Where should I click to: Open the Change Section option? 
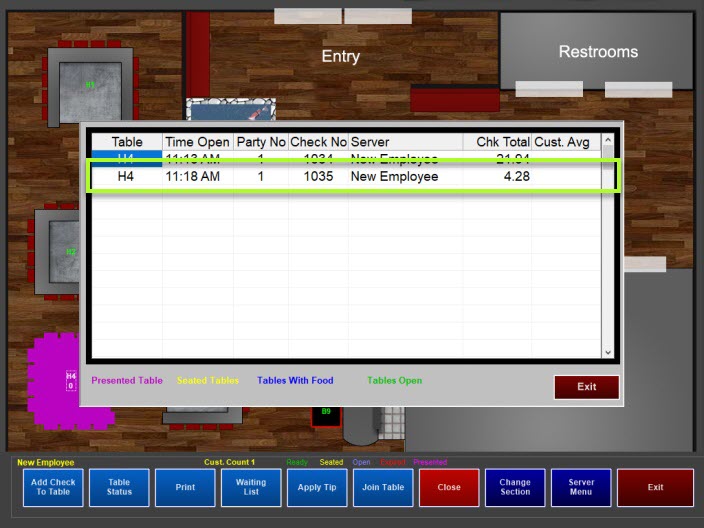[515, 487]
